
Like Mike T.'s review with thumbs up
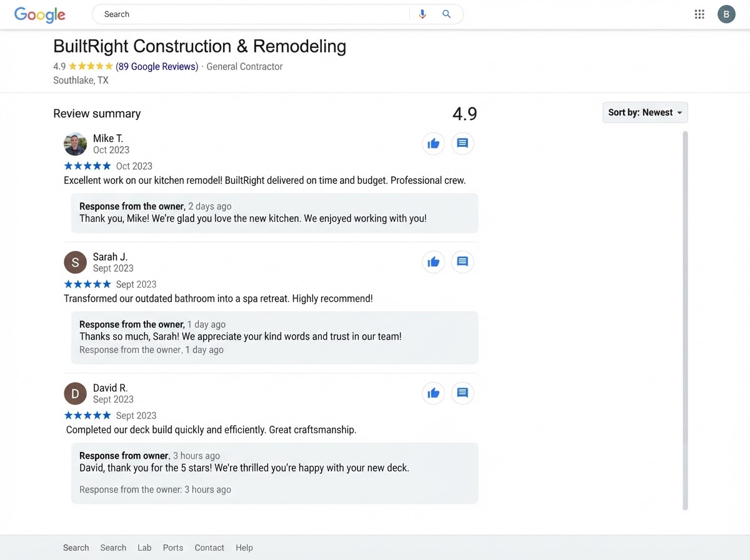point(434,144)
